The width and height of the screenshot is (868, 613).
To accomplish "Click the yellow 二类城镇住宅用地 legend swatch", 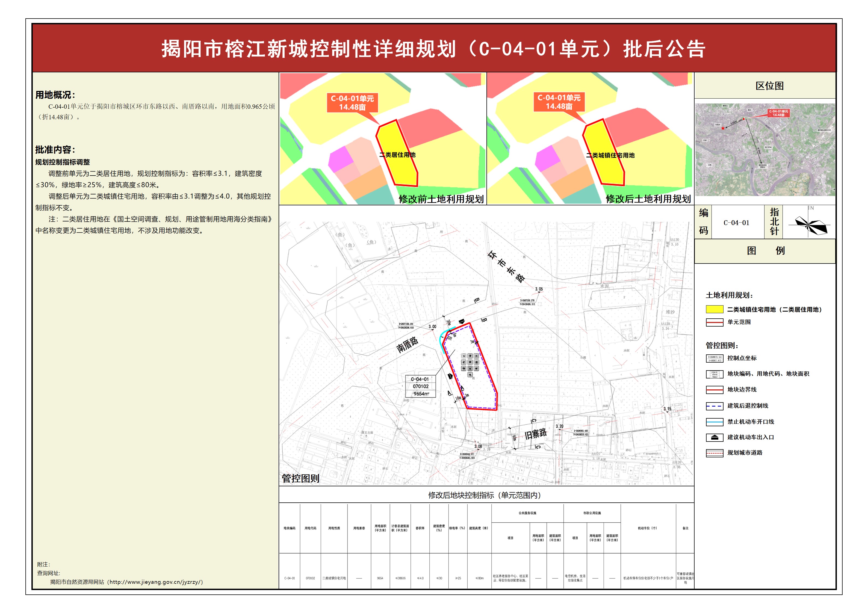I will click(x=714, y=309).
